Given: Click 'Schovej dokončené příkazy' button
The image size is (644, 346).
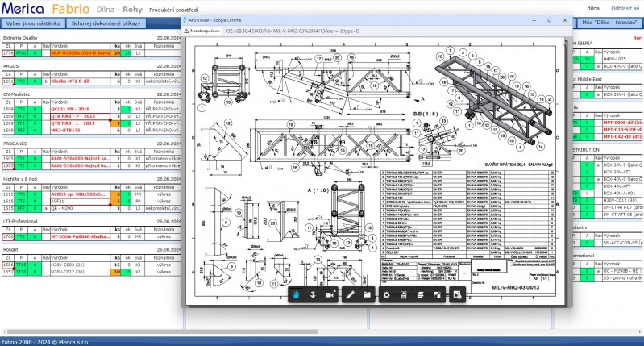Looking at the screenshot, I should coord(107,23).
